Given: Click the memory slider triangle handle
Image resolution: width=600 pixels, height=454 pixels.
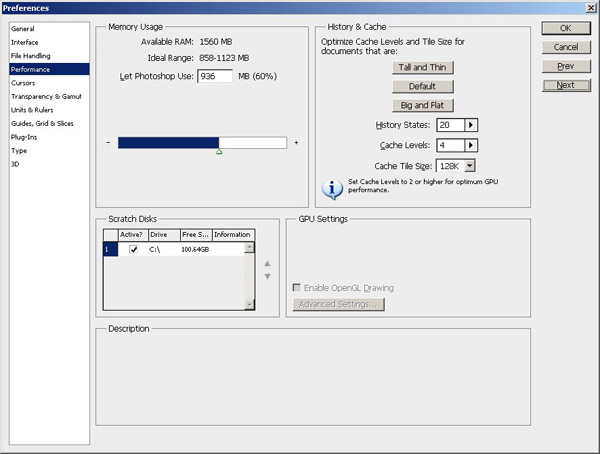Looking at the screenshot, I should (x=219, y=152).
